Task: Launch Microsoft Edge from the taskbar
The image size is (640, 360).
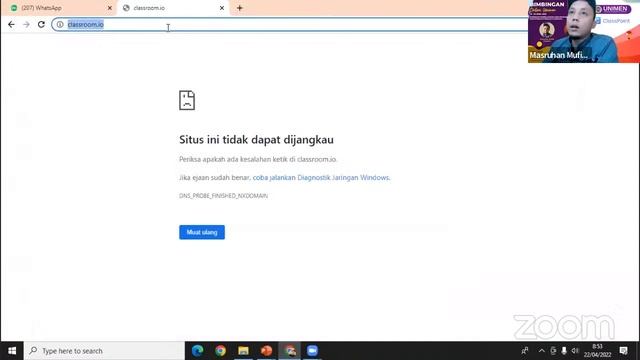Action: 198,351
